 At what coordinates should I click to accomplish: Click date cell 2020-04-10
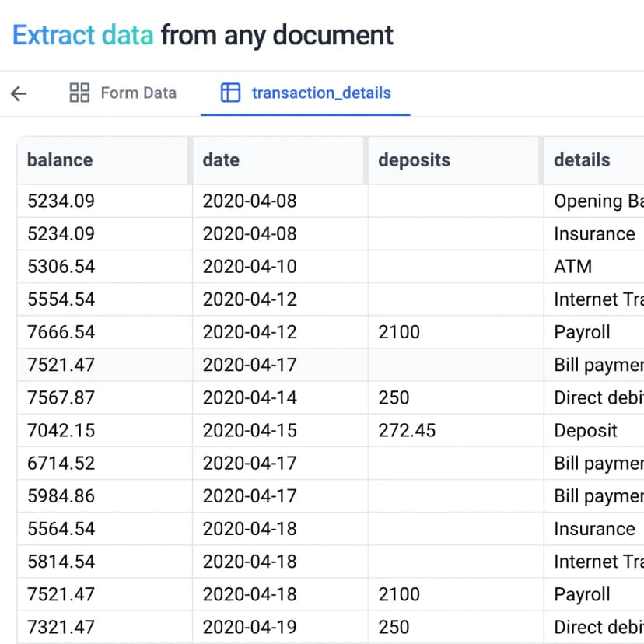[x=280, y=267]
